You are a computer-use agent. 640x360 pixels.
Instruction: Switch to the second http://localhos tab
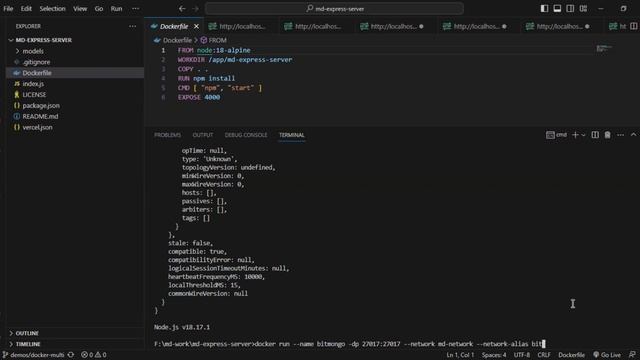(x=317, y=27)
